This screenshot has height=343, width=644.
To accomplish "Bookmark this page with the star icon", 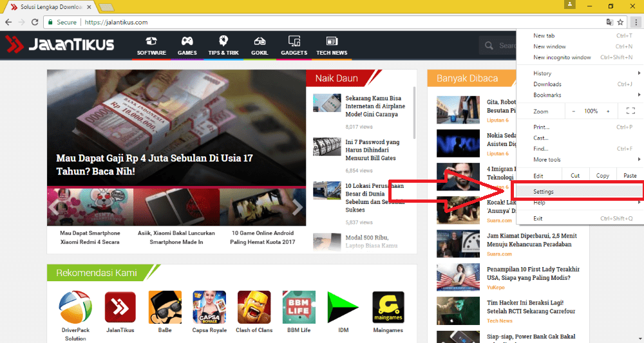I will (x=620, y=22).
